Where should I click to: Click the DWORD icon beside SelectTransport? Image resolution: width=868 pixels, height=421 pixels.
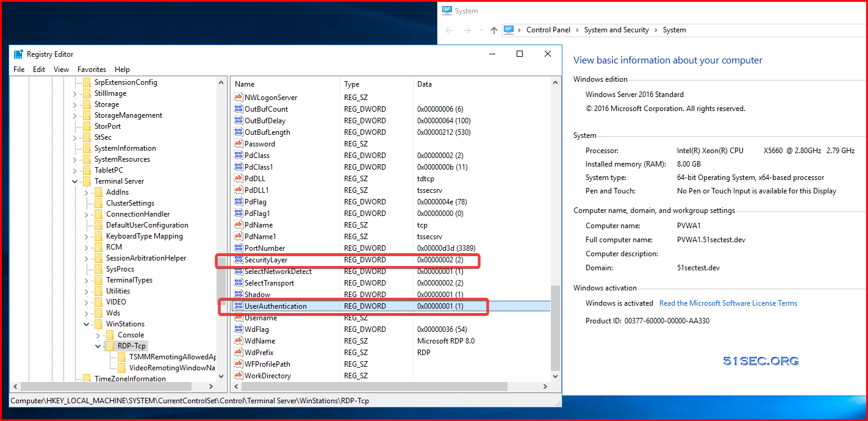click(239, 283)
